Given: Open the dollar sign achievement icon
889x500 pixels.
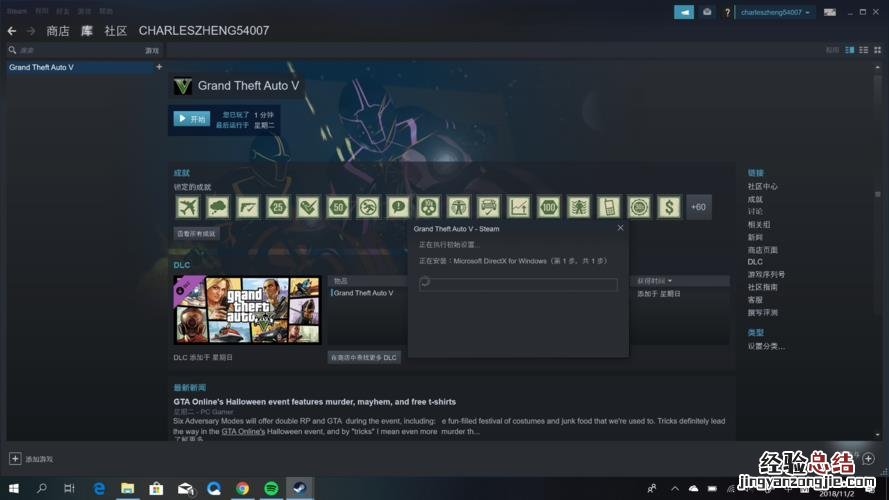Looking at the screenshot, I should 668,207.
